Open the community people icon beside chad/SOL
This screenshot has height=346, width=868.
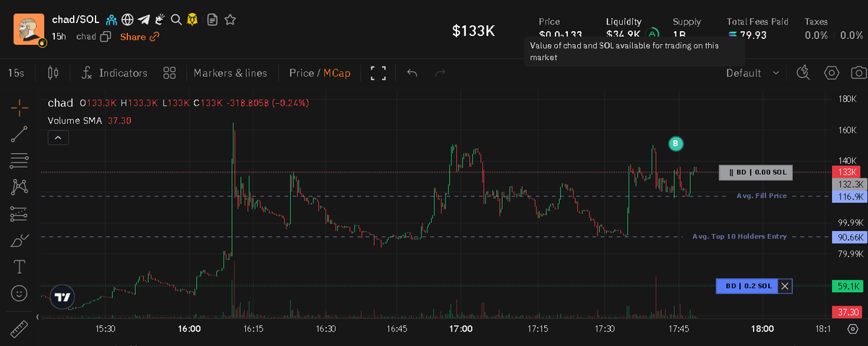pos(112,20)
